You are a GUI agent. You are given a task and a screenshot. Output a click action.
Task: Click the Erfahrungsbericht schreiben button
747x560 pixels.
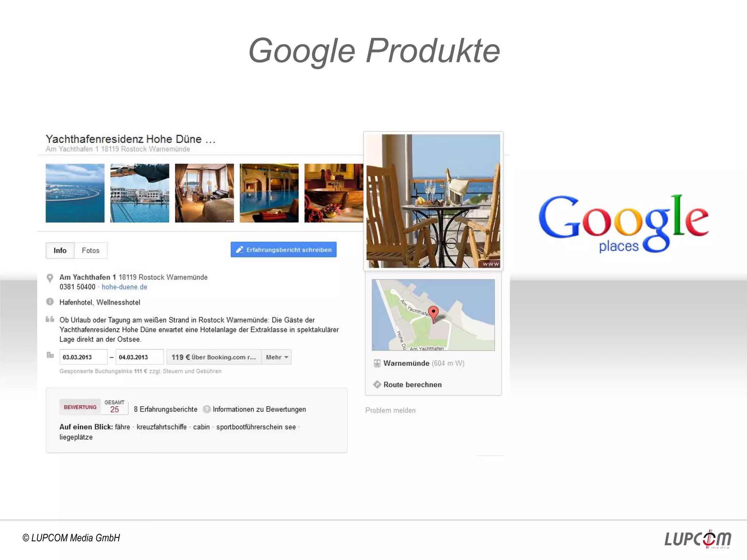(x=283, y=250)
